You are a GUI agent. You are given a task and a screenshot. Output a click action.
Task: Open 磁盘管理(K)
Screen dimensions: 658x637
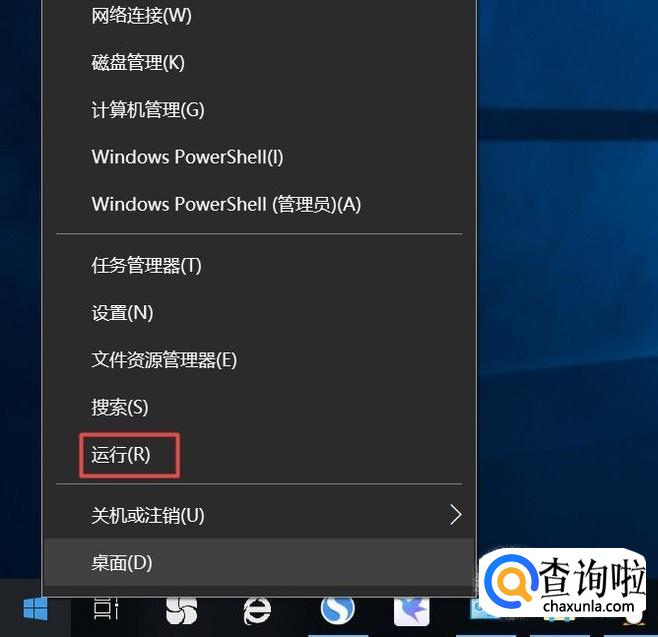[x=260, y=63]
